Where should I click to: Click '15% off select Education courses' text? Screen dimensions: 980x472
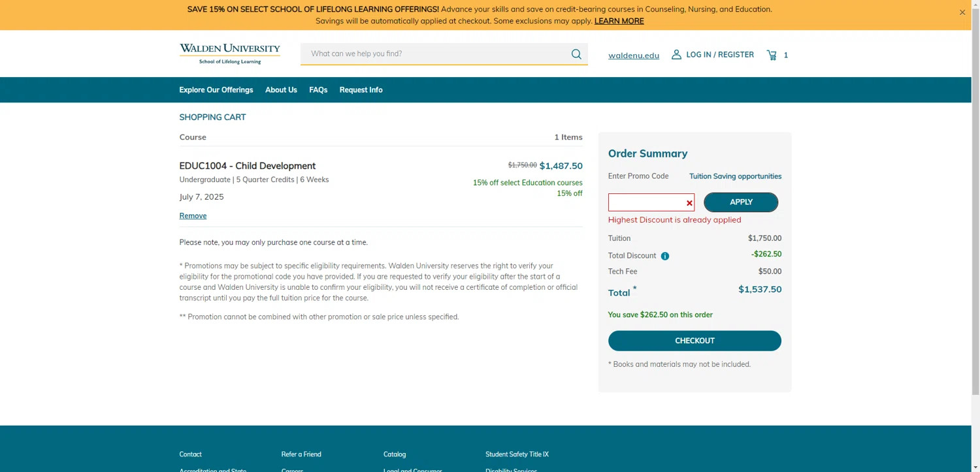(x=527, y=183)
